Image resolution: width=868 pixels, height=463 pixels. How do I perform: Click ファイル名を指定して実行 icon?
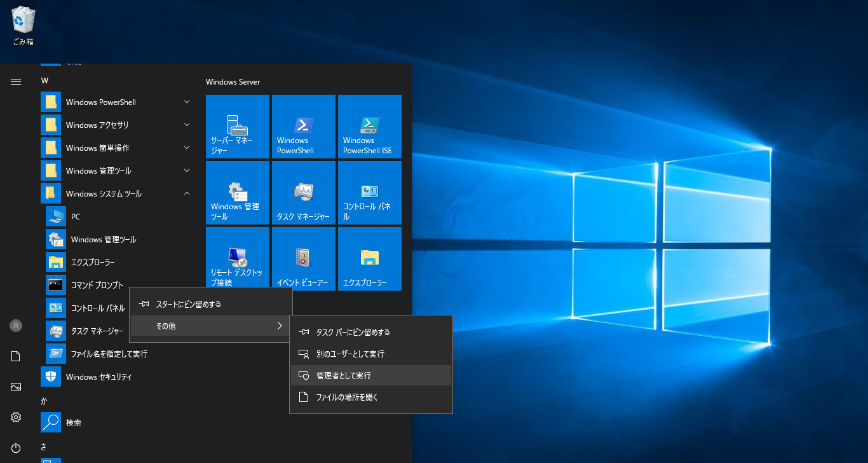click(x=56, y=354)
